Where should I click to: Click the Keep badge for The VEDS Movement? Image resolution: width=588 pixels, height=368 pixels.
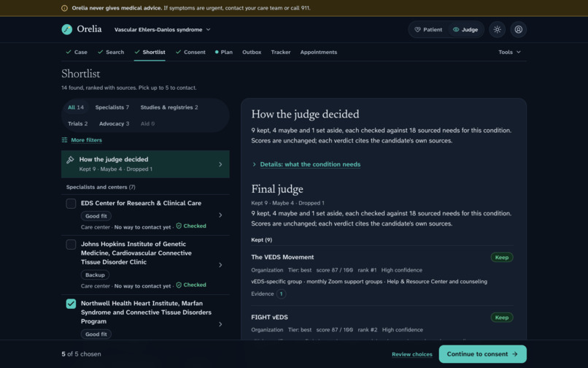pyautogui.click(x=502, y=257)
